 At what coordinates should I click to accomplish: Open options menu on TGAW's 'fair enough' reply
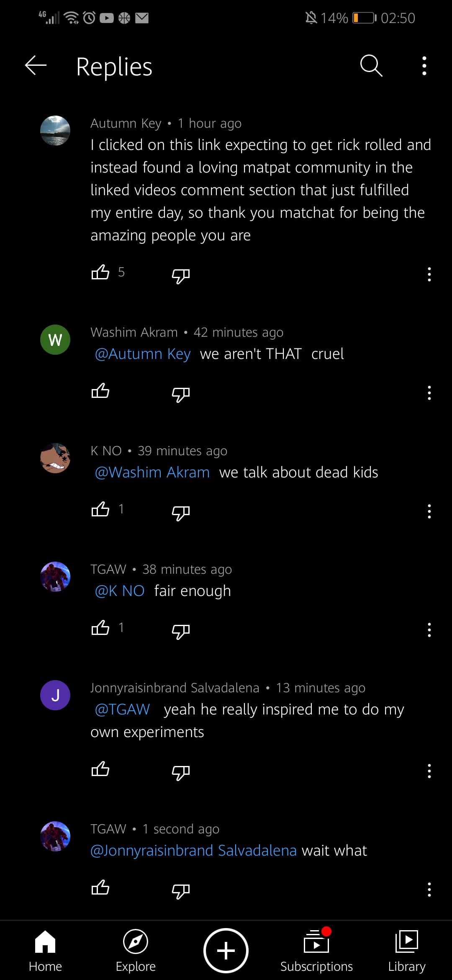point(429,630)
